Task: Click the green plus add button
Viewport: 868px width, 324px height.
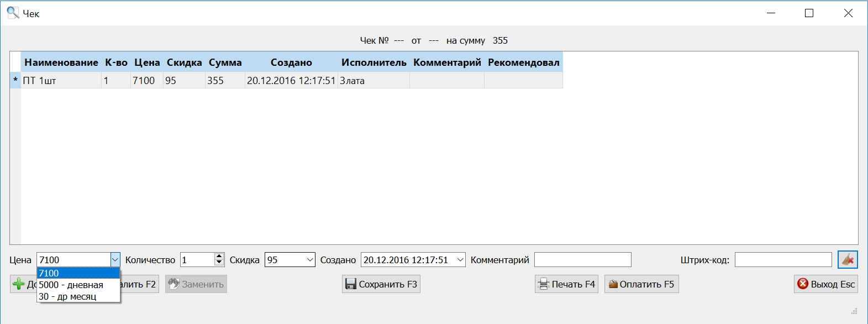Action: 23,284
